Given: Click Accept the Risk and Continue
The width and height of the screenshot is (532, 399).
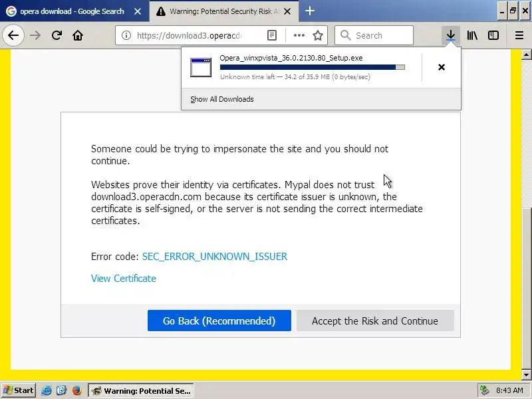Looking at the screenshot, I should tap(375, 321).
